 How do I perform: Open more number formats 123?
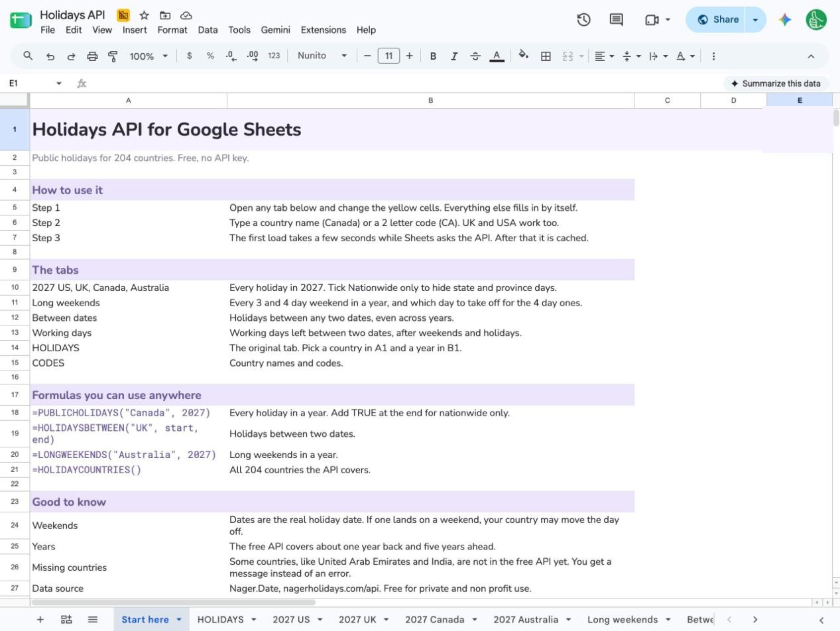point(274,56)
